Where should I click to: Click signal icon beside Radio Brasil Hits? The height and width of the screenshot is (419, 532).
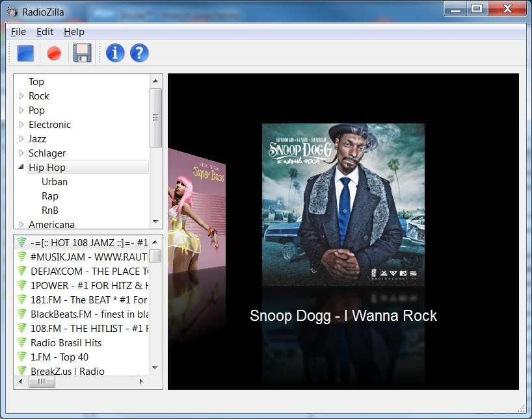tap(21, 342)
